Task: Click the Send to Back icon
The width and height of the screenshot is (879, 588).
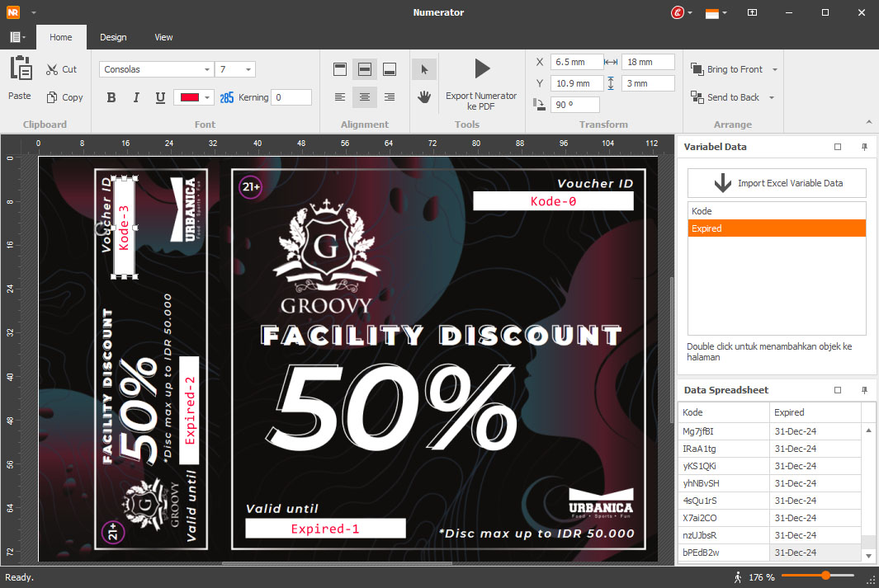Action: coord(697,97)
